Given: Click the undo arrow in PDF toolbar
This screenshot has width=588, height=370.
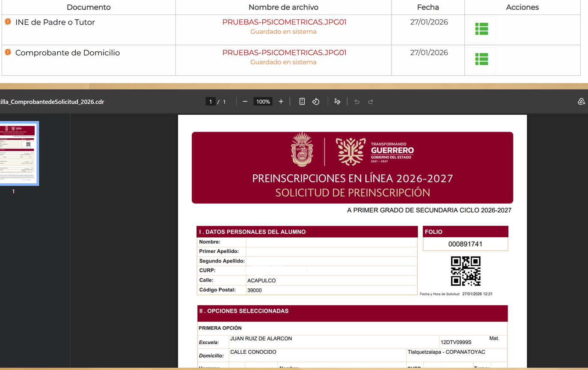Looking at the screenshot, I should (357, 101).
